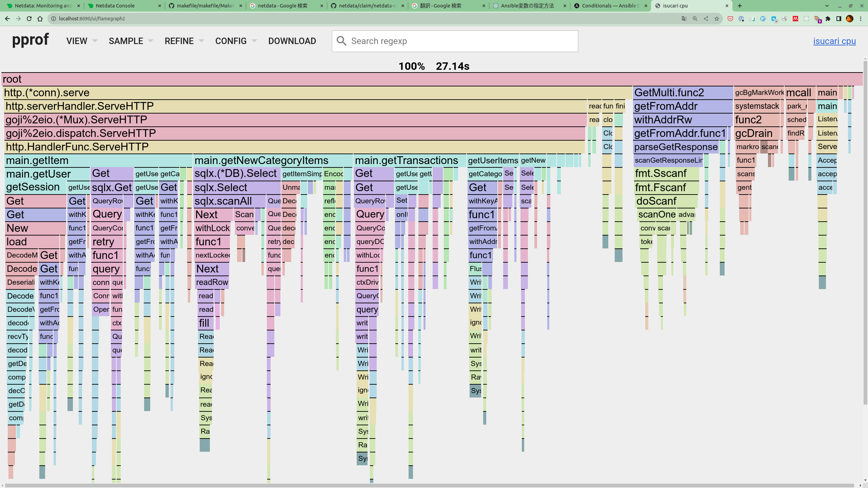Image resolution: width=868 pixels, height=488 pixels.
Task: Open the VIEW dropdown menu
Action: click(82, 41)
